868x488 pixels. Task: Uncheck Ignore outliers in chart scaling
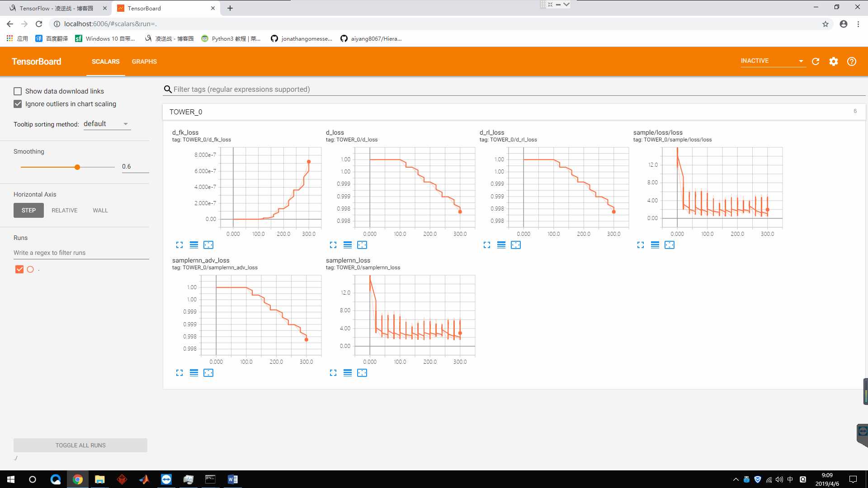[x=18, y=104]
